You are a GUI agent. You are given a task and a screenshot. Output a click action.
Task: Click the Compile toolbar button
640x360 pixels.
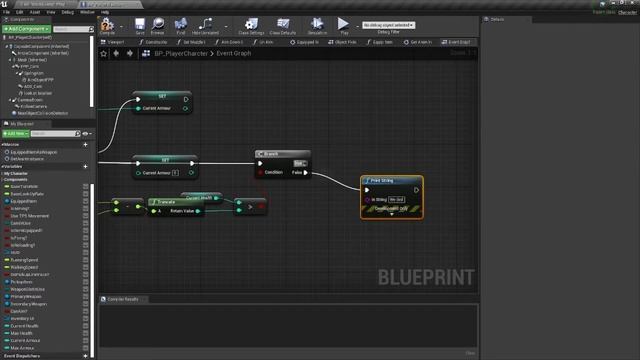tap(107, 26)
